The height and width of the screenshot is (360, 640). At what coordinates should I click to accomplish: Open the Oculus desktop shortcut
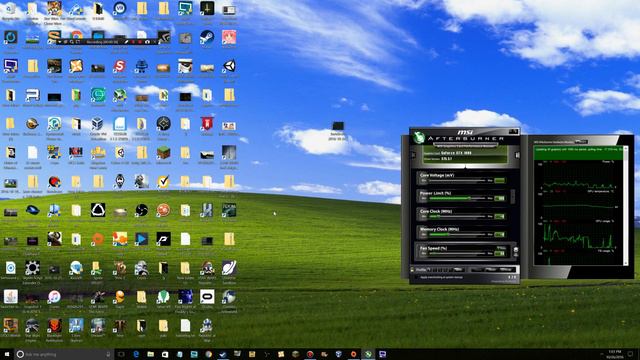click(207, 297)
